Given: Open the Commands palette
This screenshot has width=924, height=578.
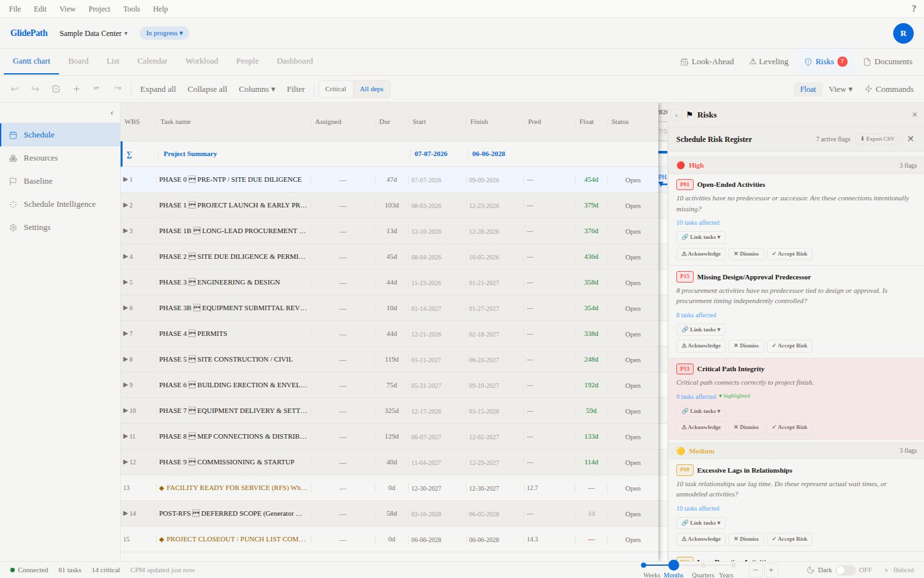Looking at the screenshot, I should (889, 89).
